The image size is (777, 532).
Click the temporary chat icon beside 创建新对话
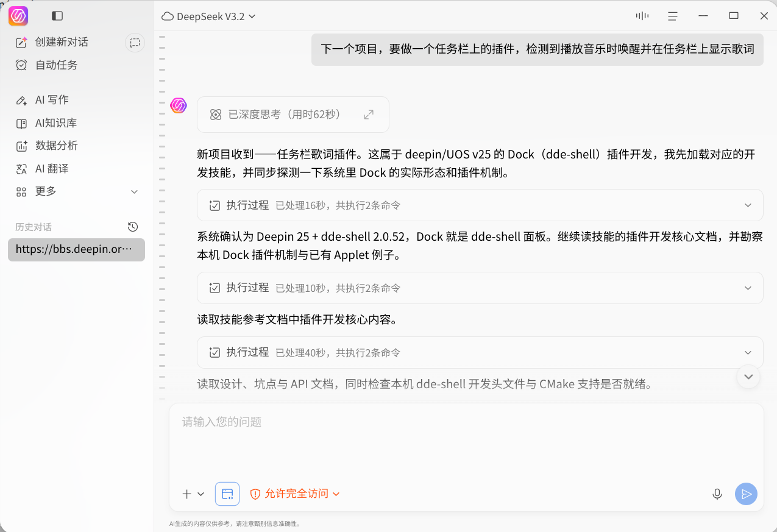tap(135, 43)
